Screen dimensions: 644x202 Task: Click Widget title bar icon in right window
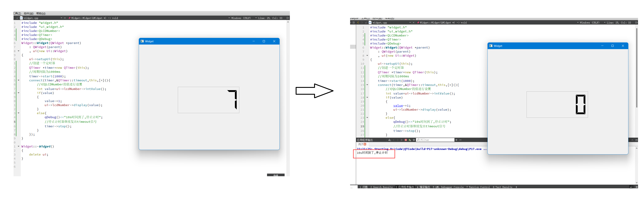[491, 46]
